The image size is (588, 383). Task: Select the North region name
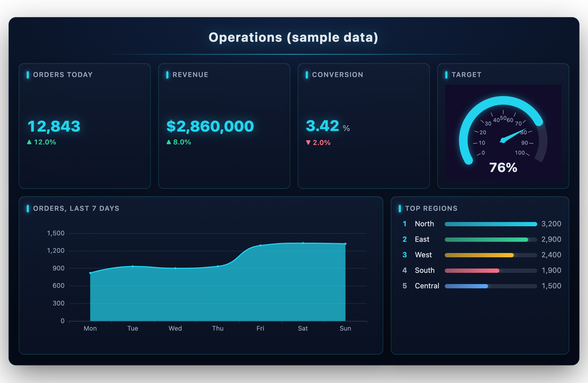(x=424, y=224)
